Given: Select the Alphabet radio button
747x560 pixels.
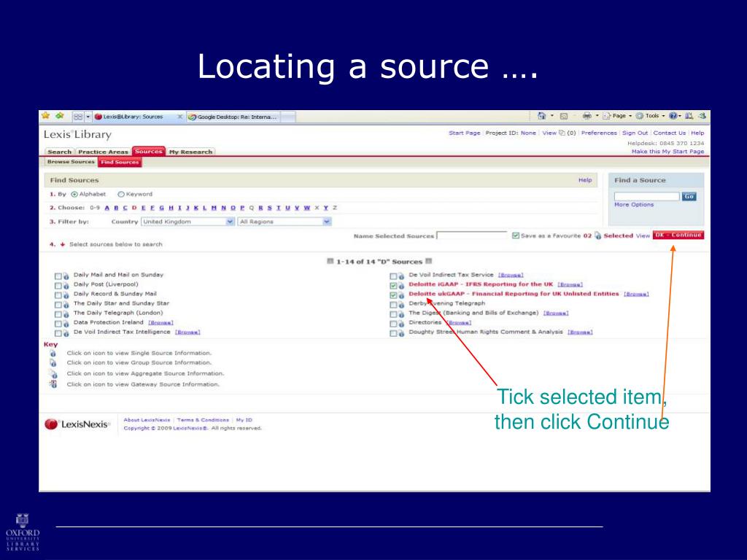Looking at the screenshot, I should click(x=74, y=194).
